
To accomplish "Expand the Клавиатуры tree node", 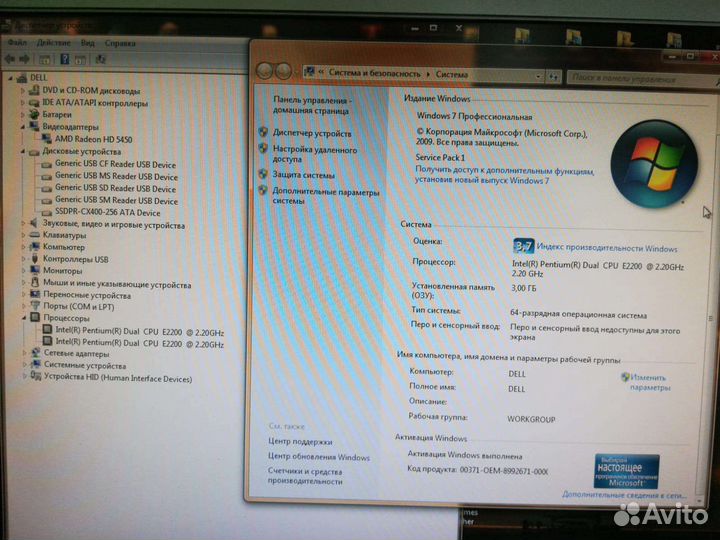I will coord(24,235).
